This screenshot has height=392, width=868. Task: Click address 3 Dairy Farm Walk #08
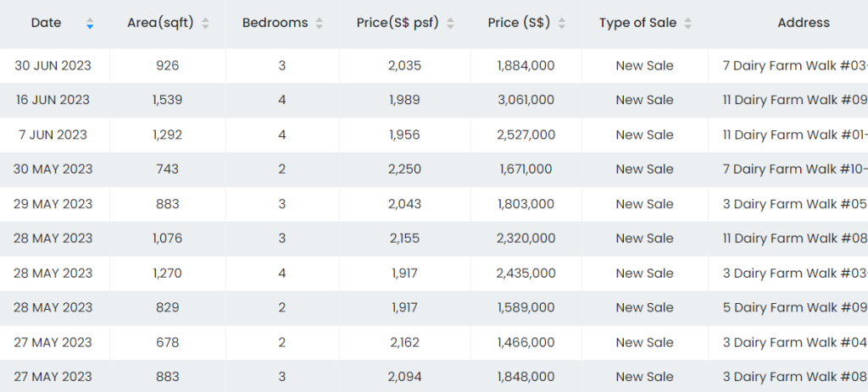(x=794, y=377)
